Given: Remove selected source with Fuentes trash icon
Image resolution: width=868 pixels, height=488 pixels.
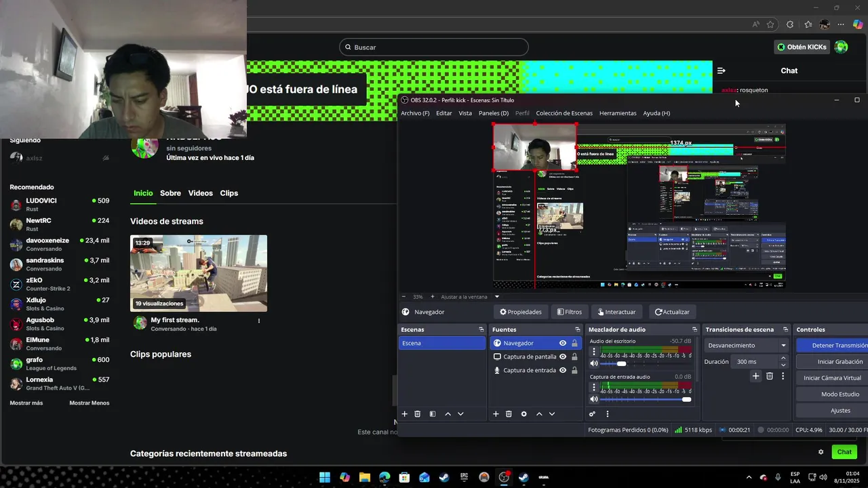Looking at the screenshot, I should (509, 414).
